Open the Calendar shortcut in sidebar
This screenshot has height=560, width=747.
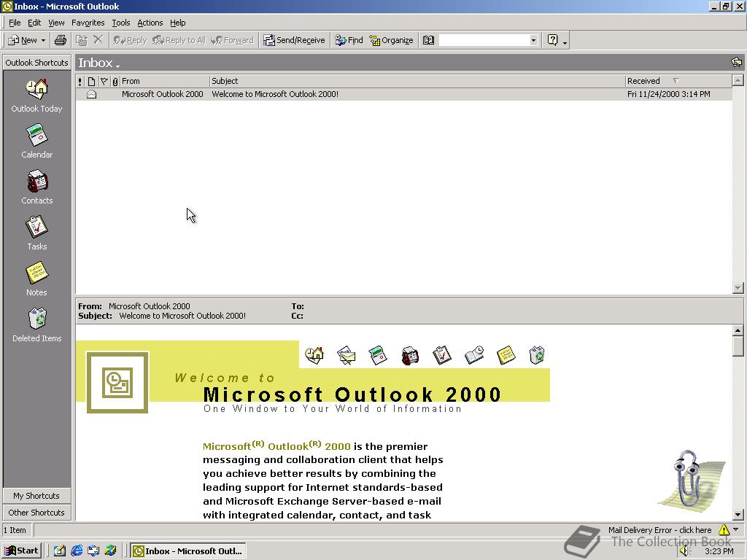pyautogui.click(x=36, y=141)
